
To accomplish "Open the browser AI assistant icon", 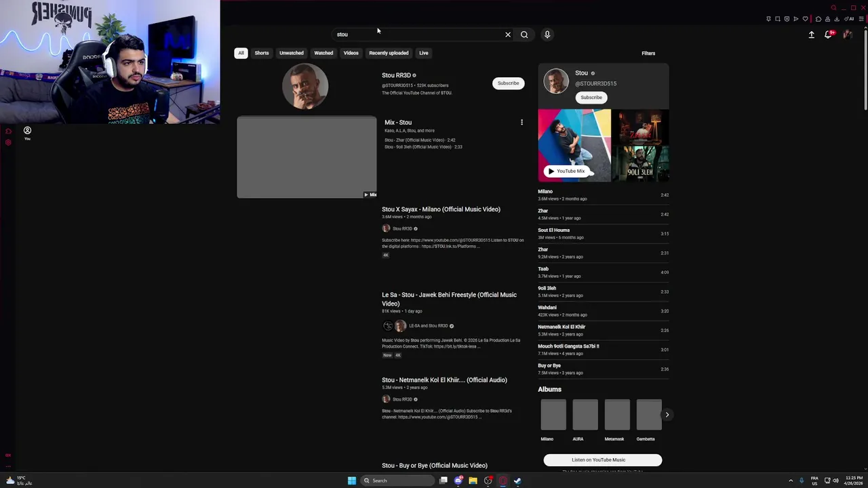I will click(x=849, y=19).
